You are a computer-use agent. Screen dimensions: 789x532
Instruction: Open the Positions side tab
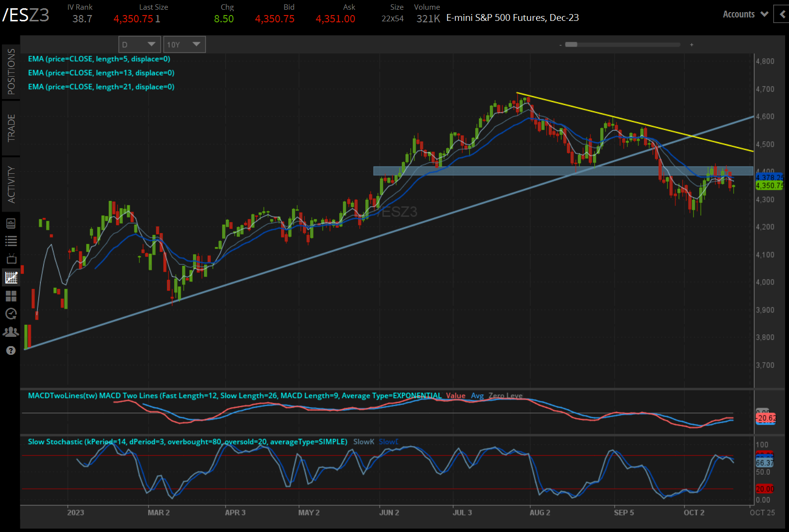(x=11, y=72)
